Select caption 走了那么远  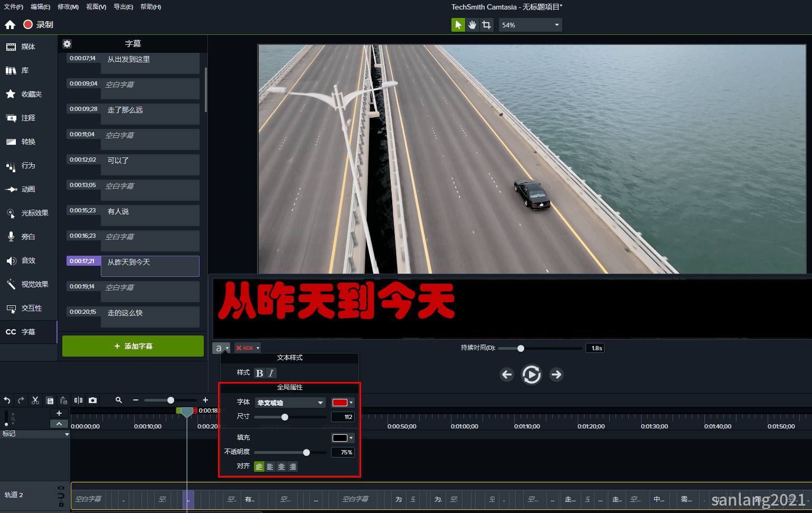coord(150,114)
